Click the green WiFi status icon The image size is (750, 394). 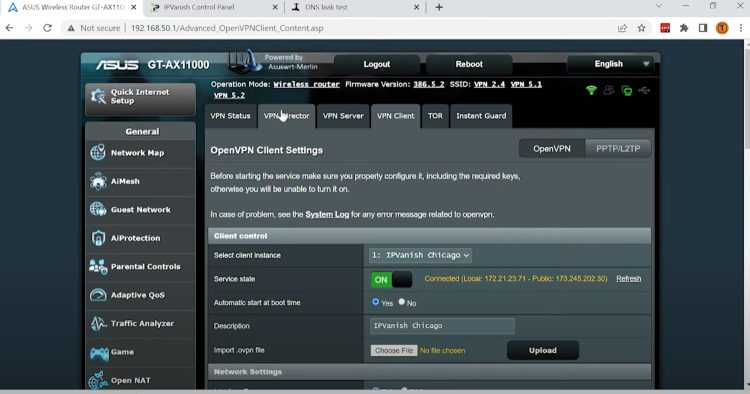591,90
